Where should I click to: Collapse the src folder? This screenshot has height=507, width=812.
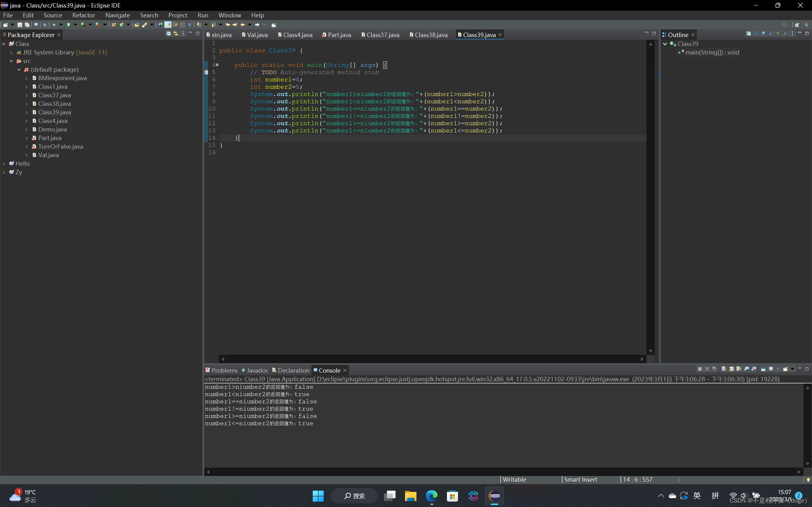(11, 61)
